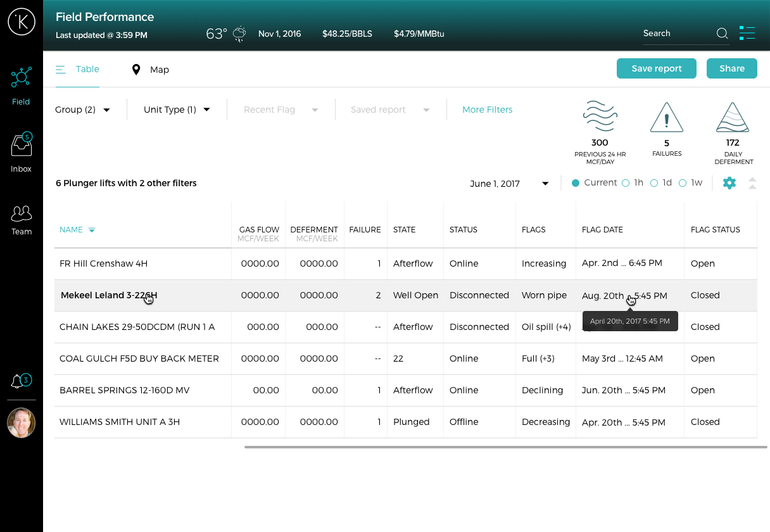770x532 pixels.
Task: Click the Plunged state cell
Action: 412,422
